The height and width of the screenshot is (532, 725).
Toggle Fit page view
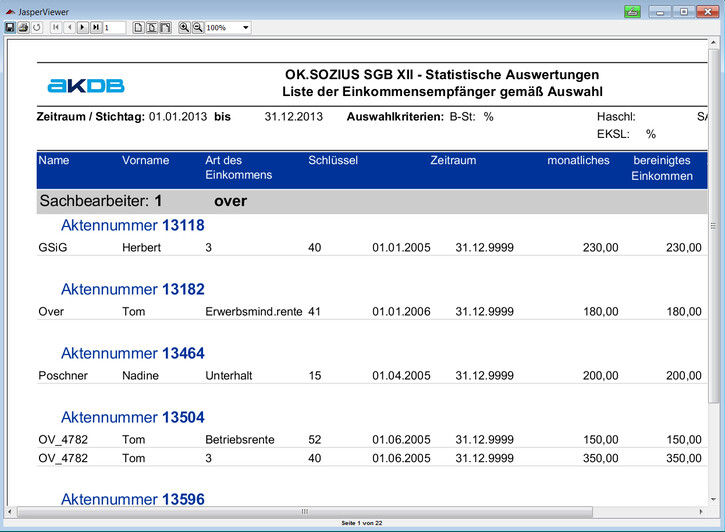coord(152,28)
